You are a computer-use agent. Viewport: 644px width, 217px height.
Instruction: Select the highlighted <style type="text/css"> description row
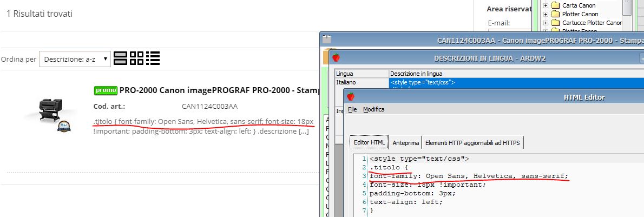pos(516,82)
